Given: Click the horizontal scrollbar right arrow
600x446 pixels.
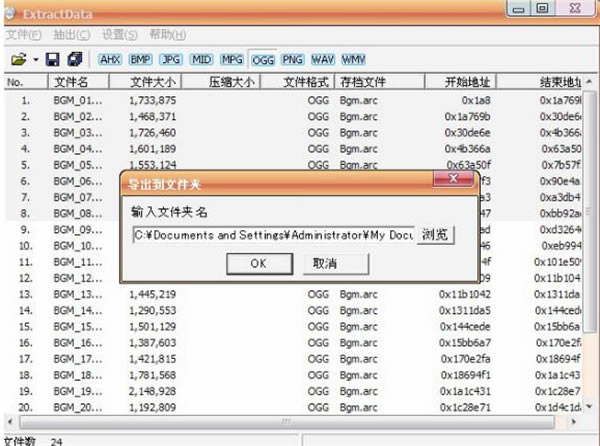Looking at the screenshot, I should (574, 422).
